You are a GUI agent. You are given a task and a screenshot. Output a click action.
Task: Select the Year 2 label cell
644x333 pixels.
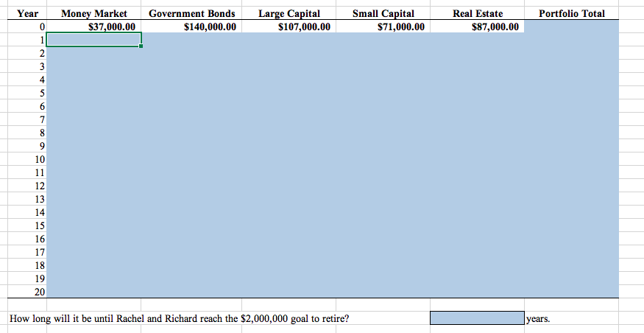coord(27,53)
